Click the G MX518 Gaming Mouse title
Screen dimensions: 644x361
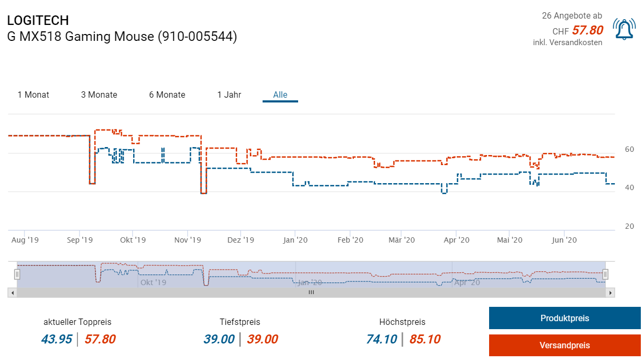[x=122, y=37]
